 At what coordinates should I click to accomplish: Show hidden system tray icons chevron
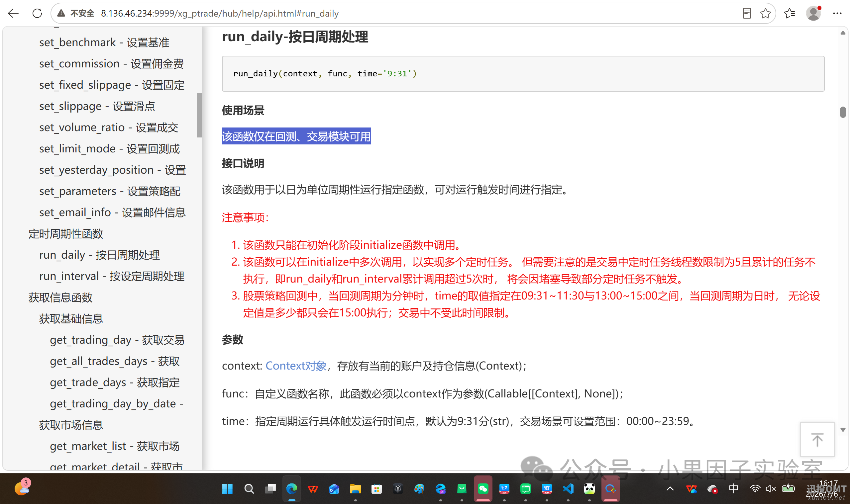pos(670,489)
